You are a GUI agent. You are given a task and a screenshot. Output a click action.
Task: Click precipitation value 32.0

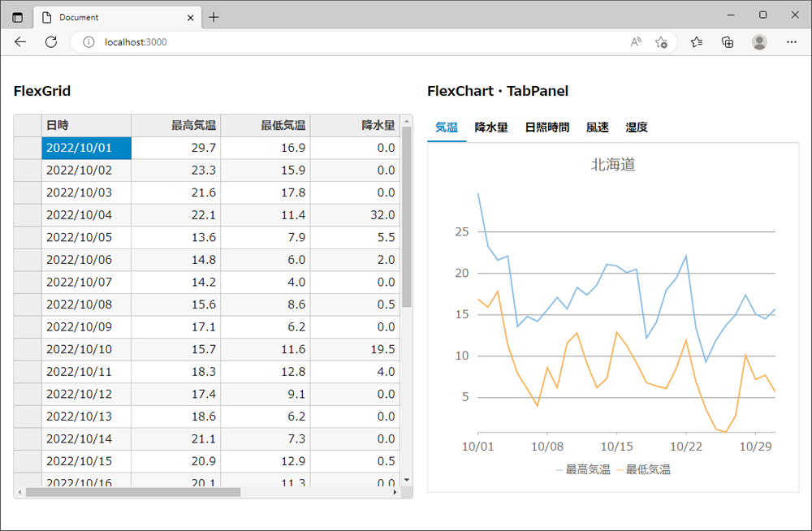click(x=356, y=215)
